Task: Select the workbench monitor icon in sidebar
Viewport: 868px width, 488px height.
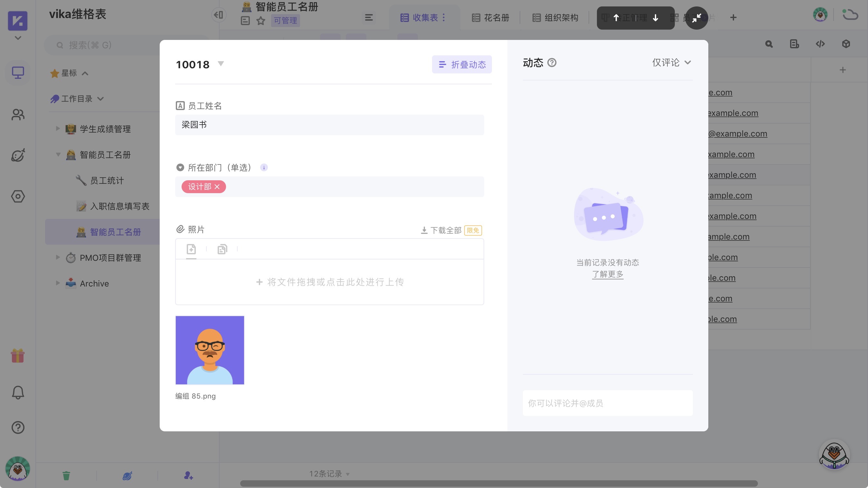Action: (x=17, y=72)
